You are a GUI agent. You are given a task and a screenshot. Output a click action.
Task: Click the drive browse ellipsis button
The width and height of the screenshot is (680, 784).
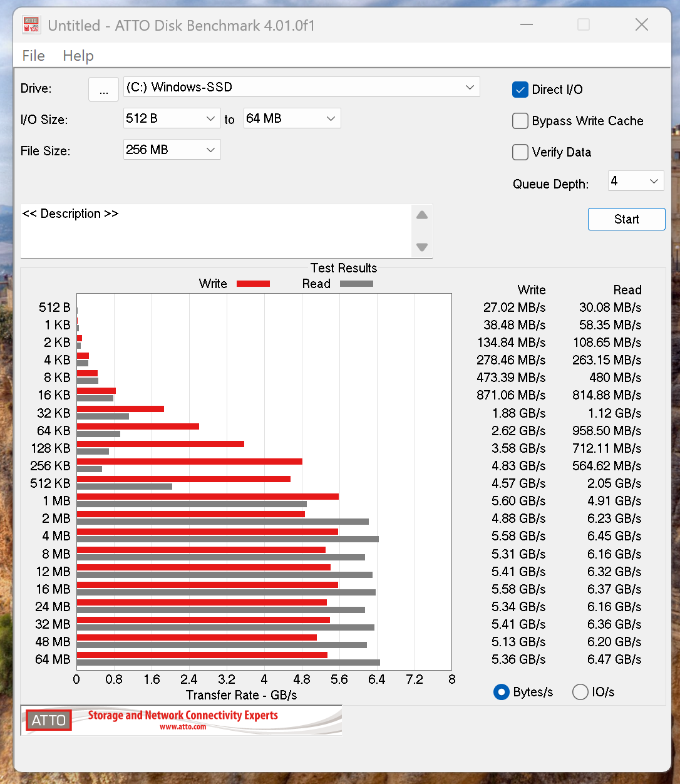(103, 90)
